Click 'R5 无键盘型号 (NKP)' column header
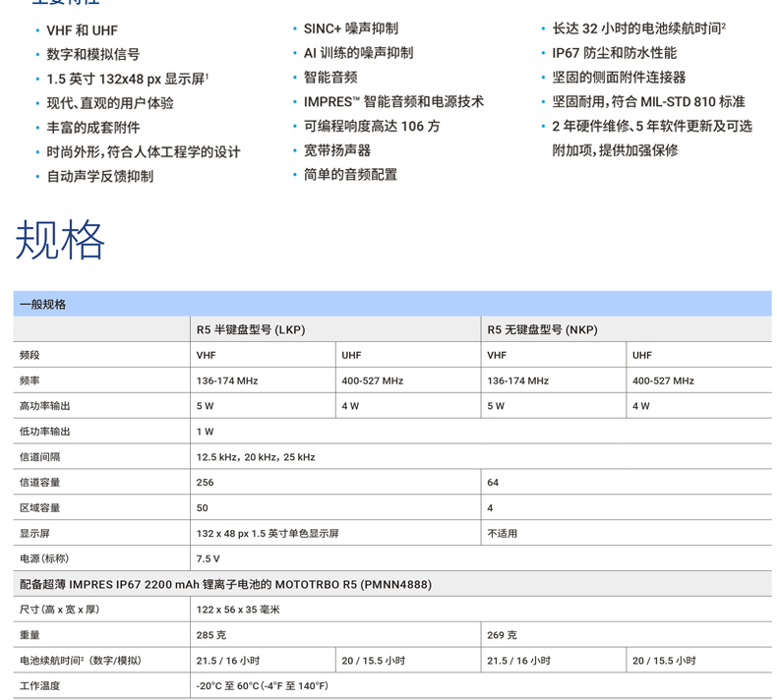Screen dimensions: 777x700 [x=542, y=330]
